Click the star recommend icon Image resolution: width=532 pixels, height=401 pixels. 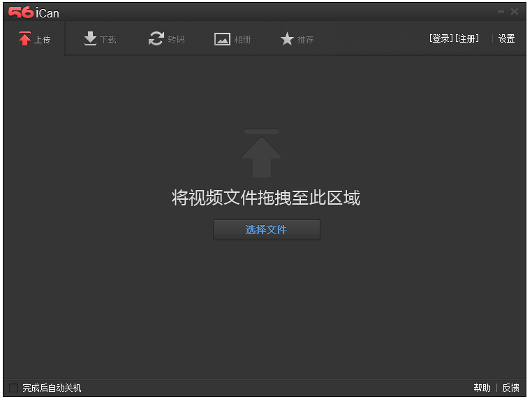pyautogui.click(x=287, y=38)
